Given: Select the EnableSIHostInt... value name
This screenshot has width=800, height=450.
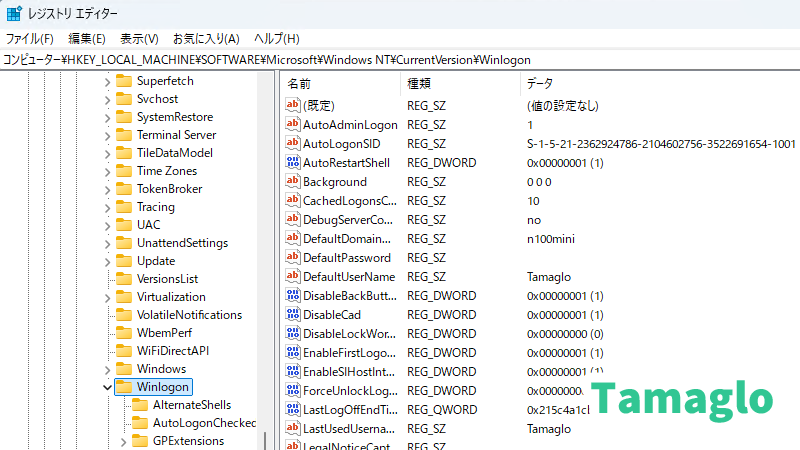Looking at the screenshot, I should coord(349,372).
